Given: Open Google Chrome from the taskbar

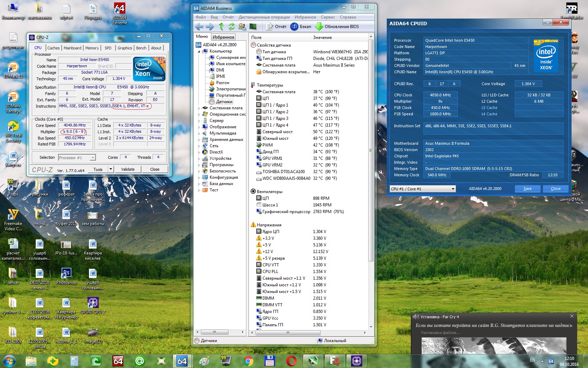Looking at the screenshot, I should tap(248, 361).
